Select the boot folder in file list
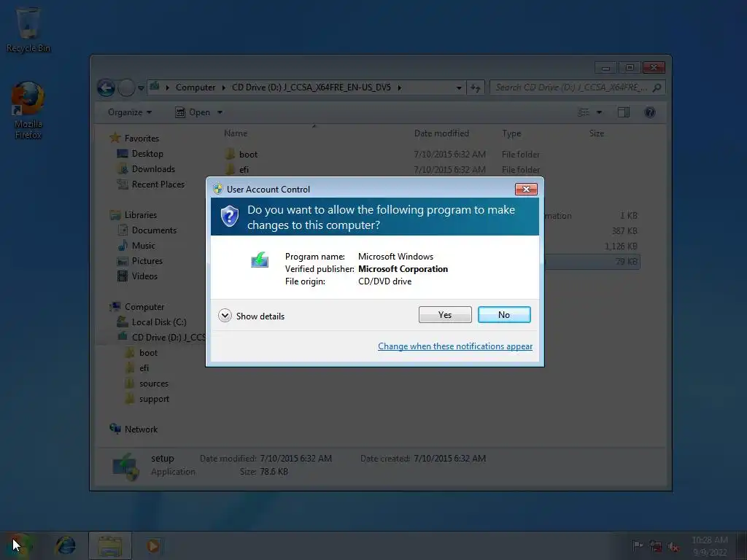The width and height of the screenshot is (747, 560). [248, 155]
